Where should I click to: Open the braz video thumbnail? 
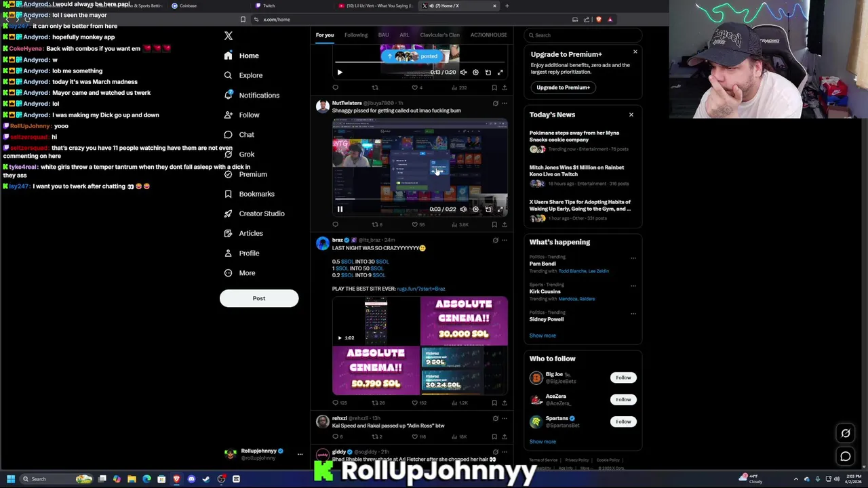(x=376, y=321)
